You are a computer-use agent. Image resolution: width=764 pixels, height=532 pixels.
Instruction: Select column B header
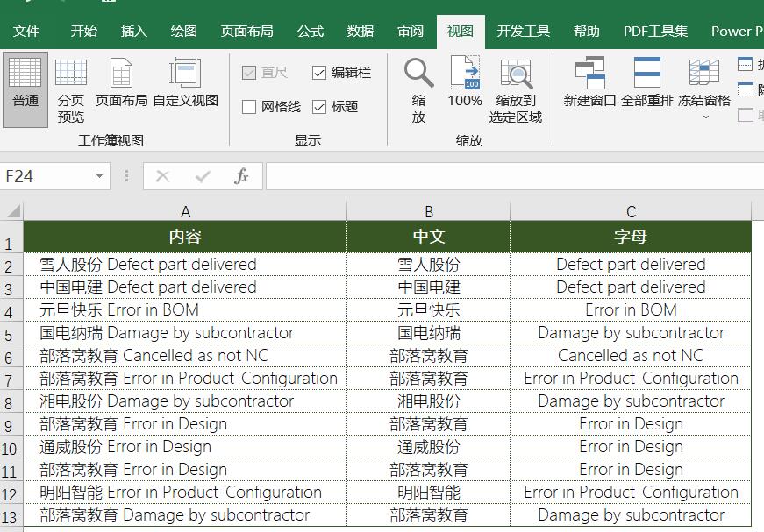[429, 212]
